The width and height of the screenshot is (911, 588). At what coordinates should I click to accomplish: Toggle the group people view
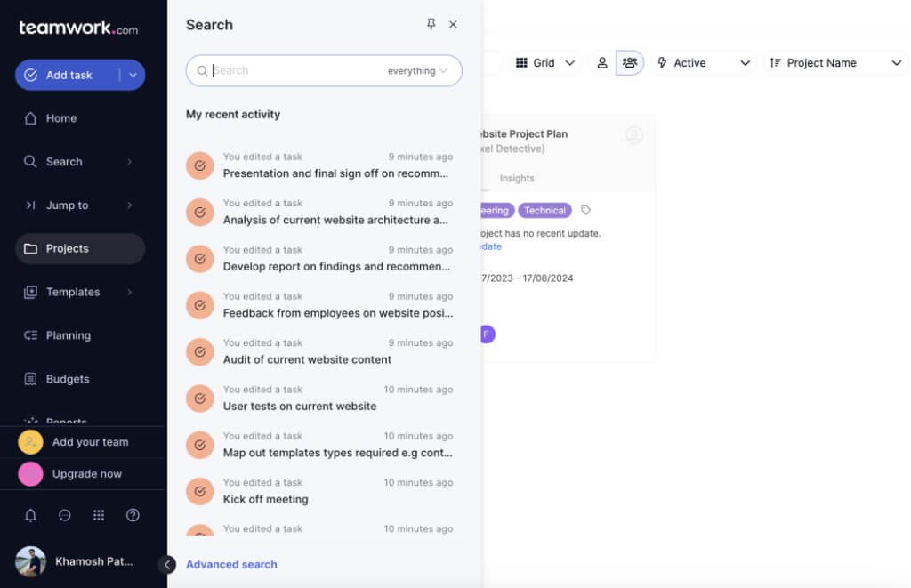(x=630, y=63)
